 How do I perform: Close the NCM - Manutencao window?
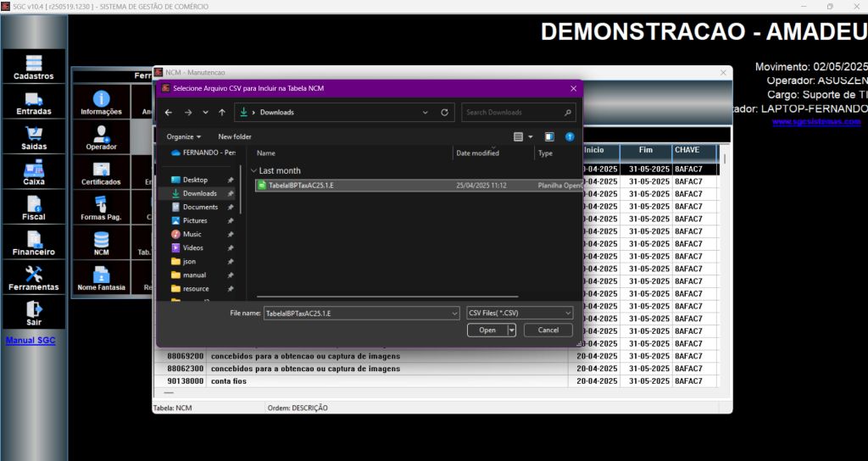[x=723, y=73]
